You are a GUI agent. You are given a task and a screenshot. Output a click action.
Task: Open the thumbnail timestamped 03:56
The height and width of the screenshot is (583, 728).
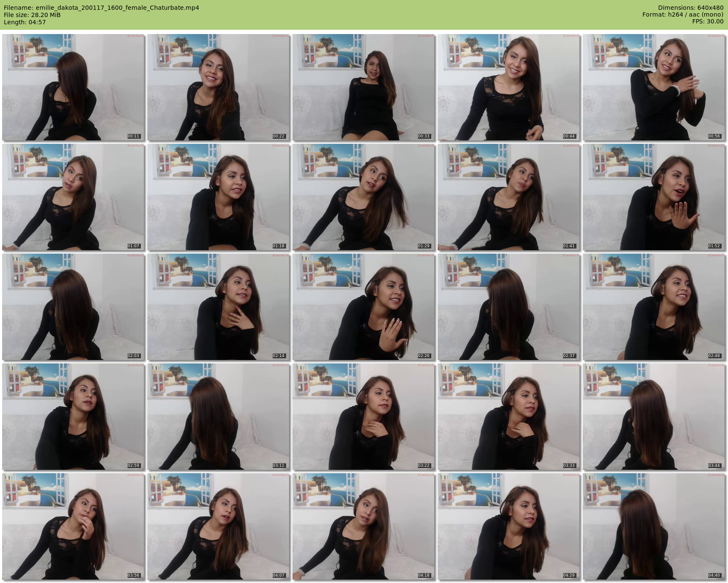[73, 526]
